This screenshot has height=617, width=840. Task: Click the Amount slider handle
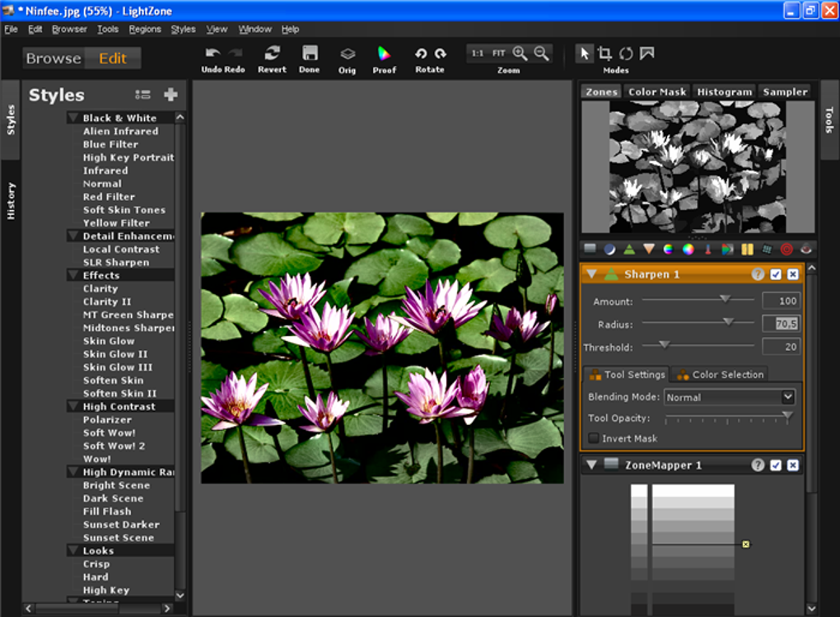pos(725,300)
